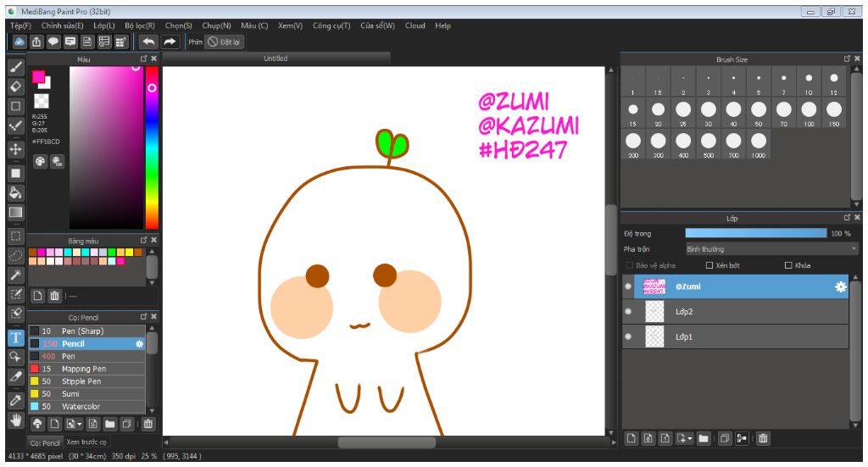Undock the Lớp layer panel
The image size is (868, 467).
[x=847, y=218]
